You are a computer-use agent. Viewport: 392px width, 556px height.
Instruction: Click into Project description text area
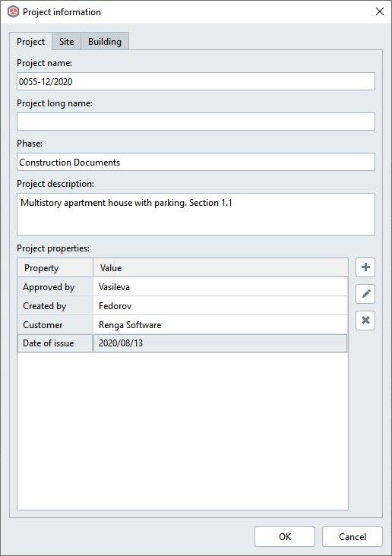tap(196, 214)
